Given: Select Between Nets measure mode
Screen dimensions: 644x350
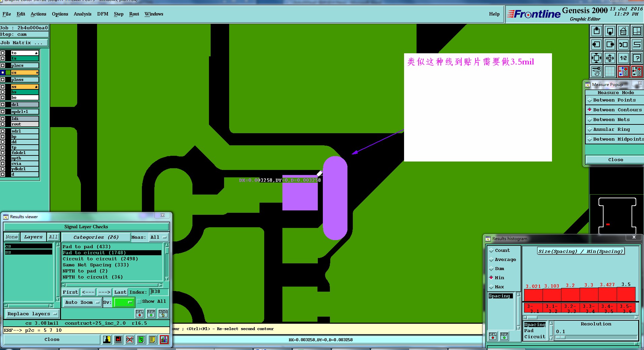Looking at the screenshot, I should point(614,120).
